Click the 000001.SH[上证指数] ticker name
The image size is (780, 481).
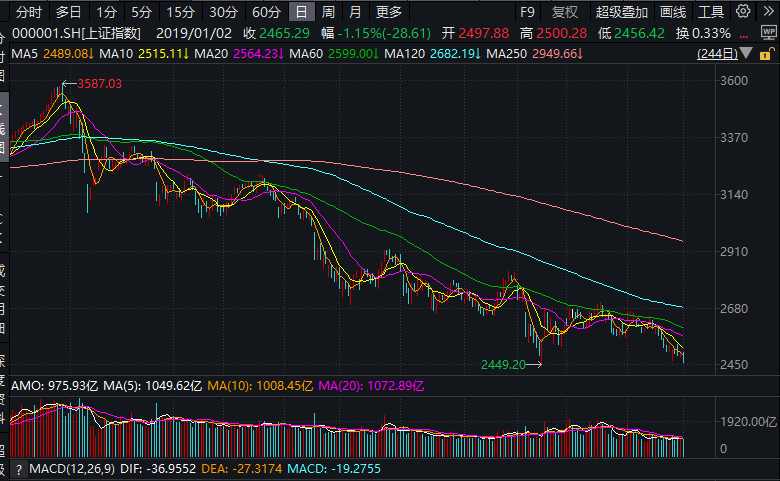click(x=76, y=33)
